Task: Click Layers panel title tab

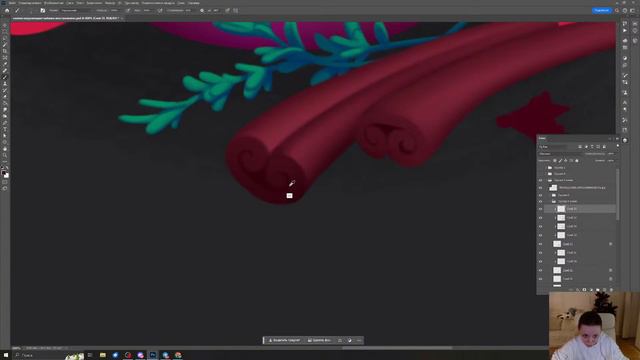Action: pos(542,139)
